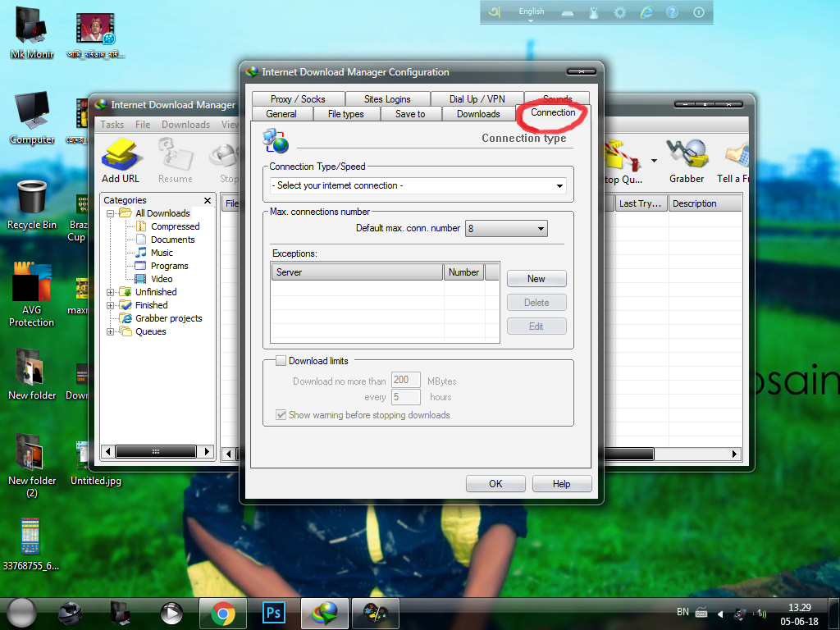Show hidden tray icons arrow
The image size is (840, 630).
720,614
